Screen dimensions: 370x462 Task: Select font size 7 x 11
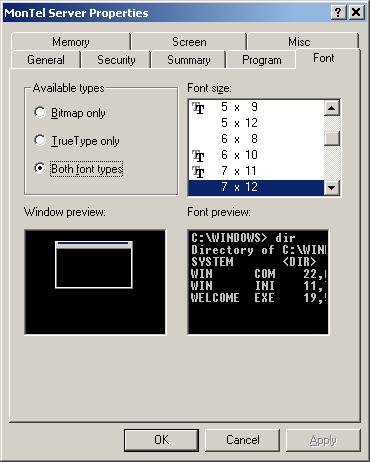click(256, 171)
